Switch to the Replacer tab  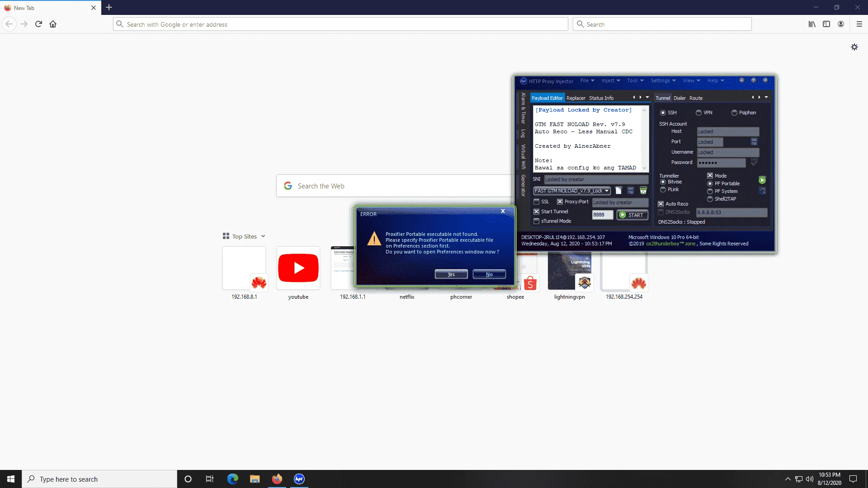click(x=576, y=98)
